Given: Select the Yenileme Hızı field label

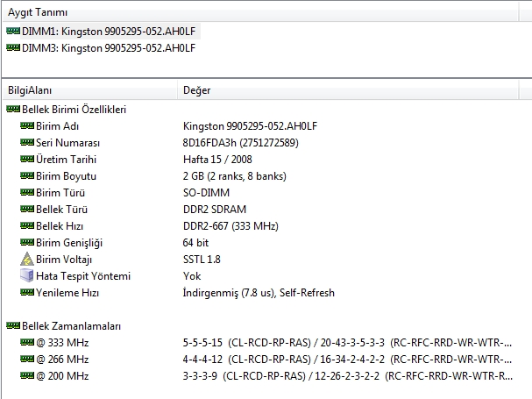Looking at the screenshot, I should pyautogui.click(x=67, y=292).
